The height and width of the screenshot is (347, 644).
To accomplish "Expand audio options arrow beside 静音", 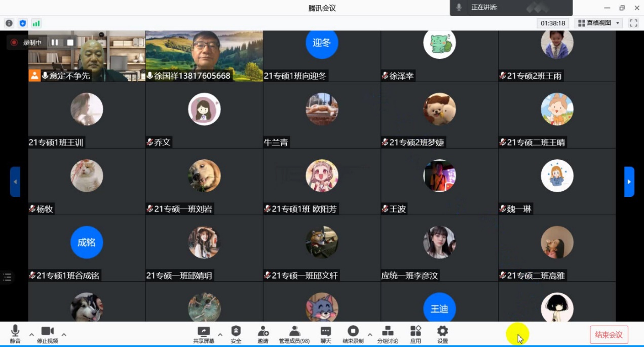I will coord(31,335).
